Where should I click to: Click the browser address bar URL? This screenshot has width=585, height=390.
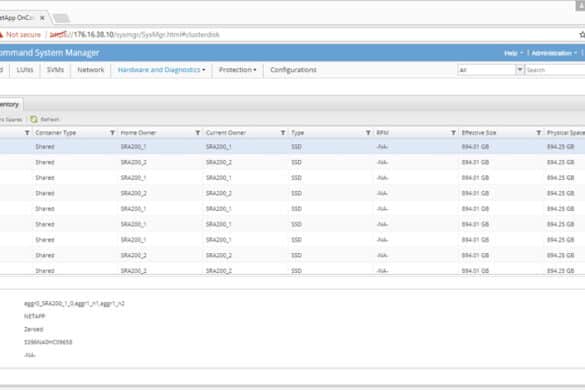[x=134, y=35]
